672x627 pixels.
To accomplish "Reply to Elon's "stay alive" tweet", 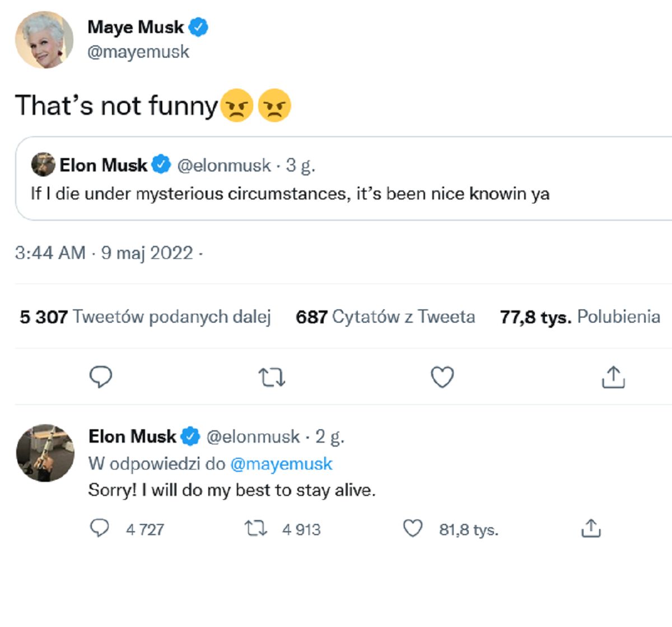I will pyautogui.click(x=100, y=528).
